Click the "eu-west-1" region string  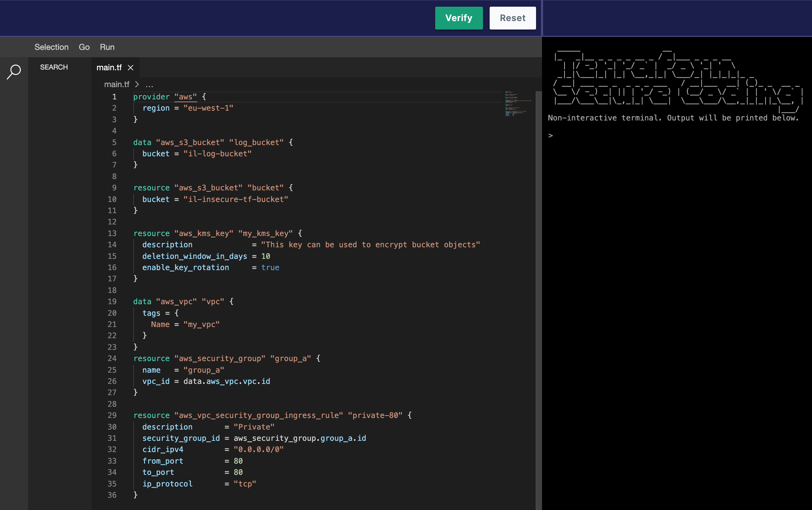(208, 108)
